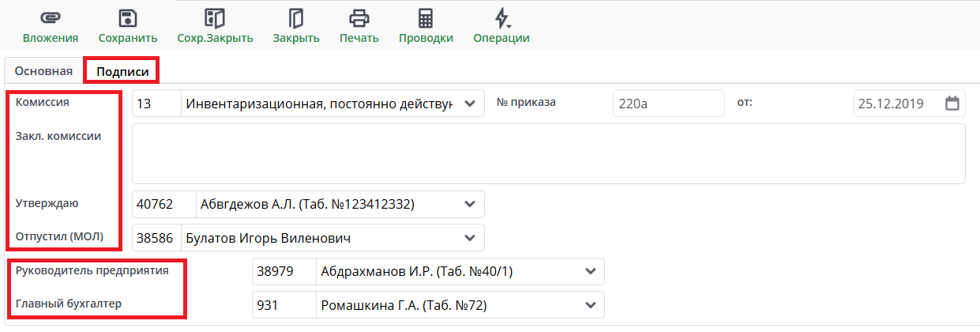Expand the Отпустил (МОЛ) dropdown
980x332 pixels.
(470, 237)
